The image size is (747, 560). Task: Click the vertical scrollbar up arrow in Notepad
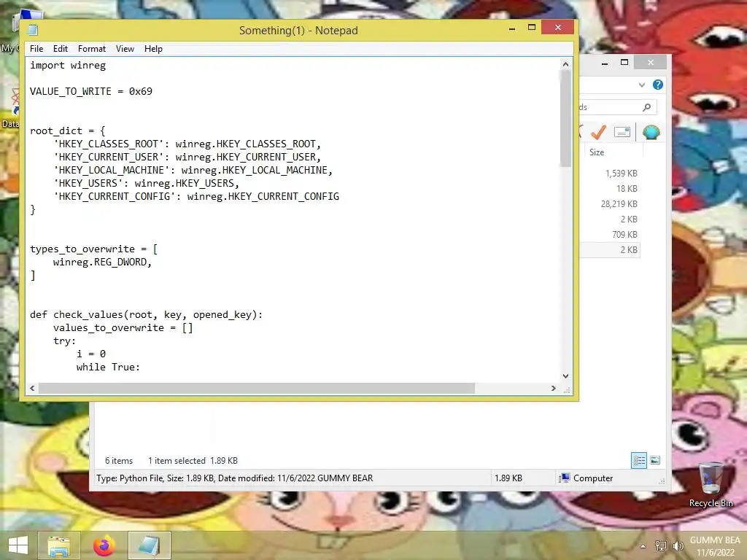[565, 64]
